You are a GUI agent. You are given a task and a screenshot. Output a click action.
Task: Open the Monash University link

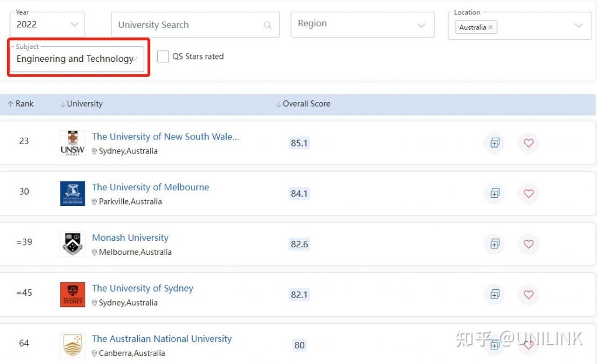pos(130,237)
